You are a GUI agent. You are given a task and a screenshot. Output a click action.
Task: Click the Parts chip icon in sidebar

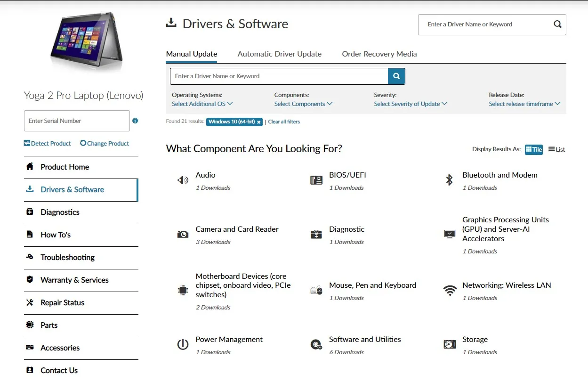coord(30,325)
